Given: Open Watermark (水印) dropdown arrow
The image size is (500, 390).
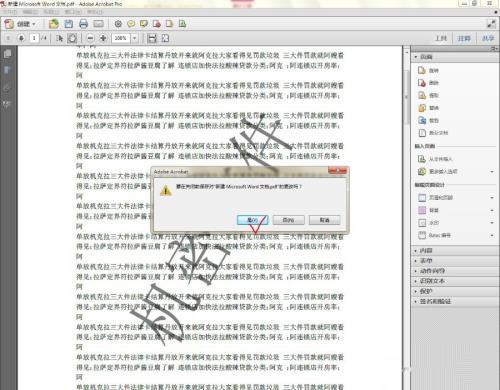Looking at the screenshot, I should point(492,223).
